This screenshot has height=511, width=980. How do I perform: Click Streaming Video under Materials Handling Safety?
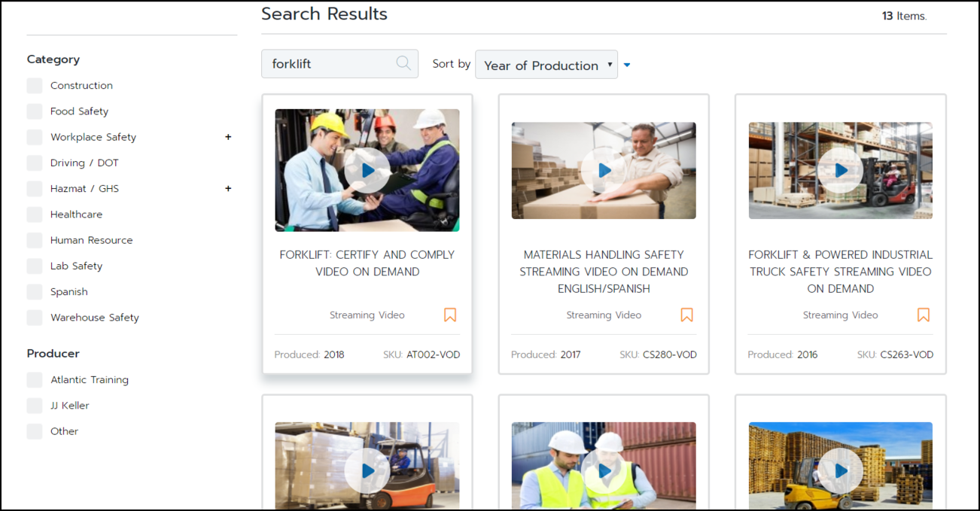pyautogui.click(x=604, y=315)
